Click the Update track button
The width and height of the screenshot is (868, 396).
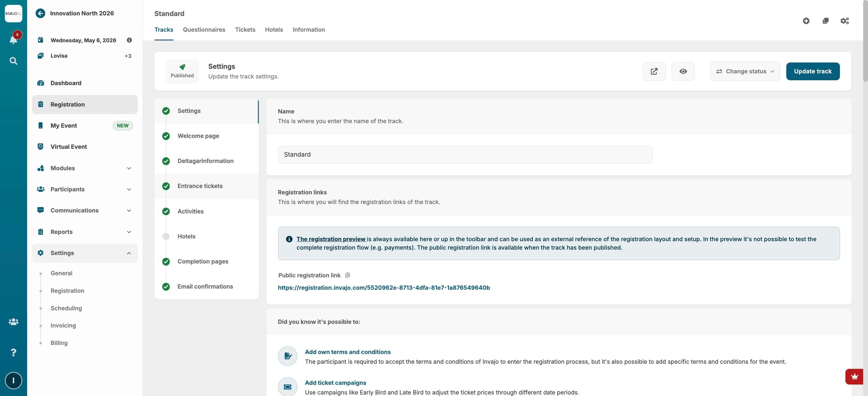pos(813,71)
